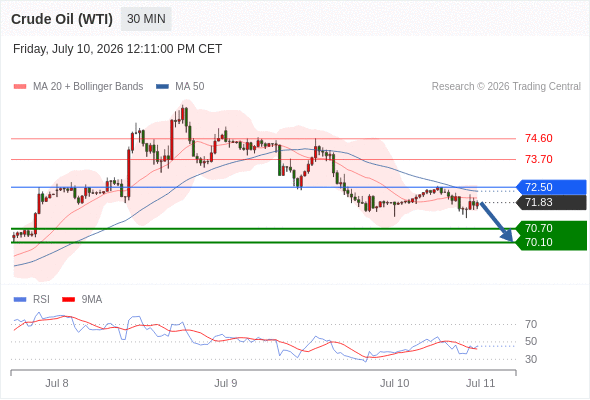Click the 30 MIN timeframe badge
Screen dimensions: 590x400
146,19
